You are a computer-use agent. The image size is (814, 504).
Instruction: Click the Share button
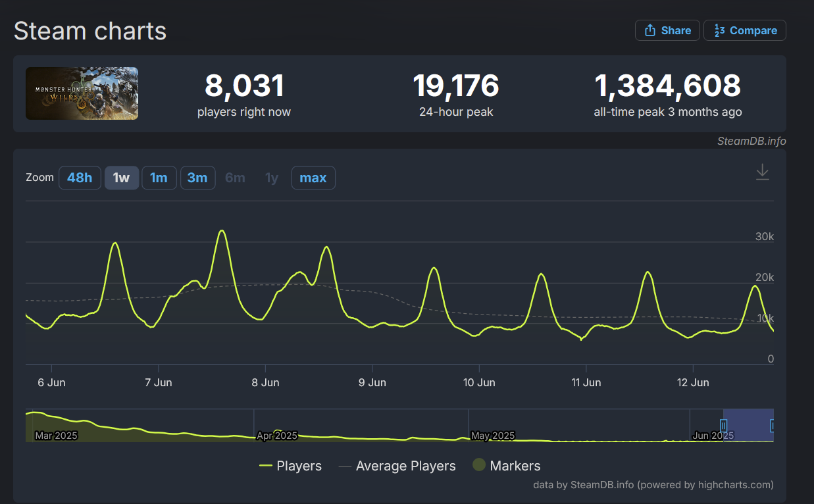click(667, 30)
